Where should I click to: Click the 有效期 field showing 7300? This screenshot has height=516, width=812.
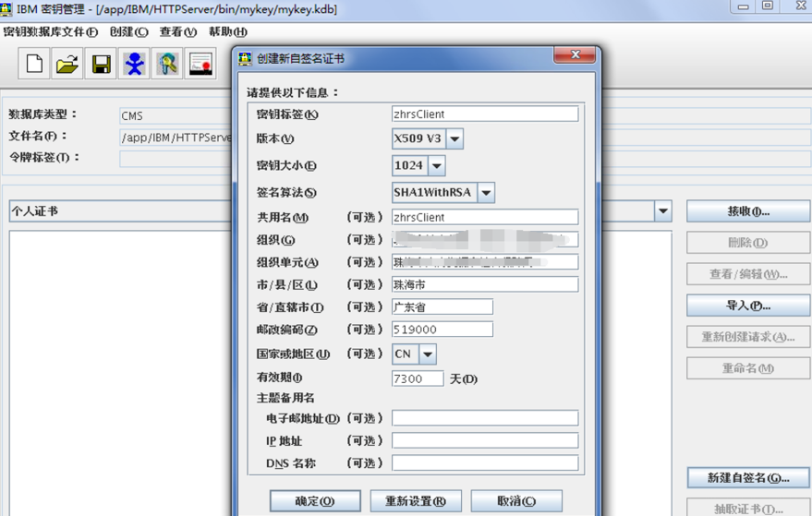418,378
